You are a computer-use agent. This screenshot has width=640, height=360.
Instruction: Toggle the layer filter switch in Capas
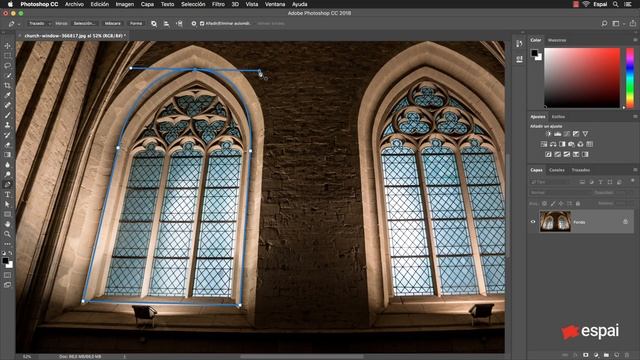[633, 180]
